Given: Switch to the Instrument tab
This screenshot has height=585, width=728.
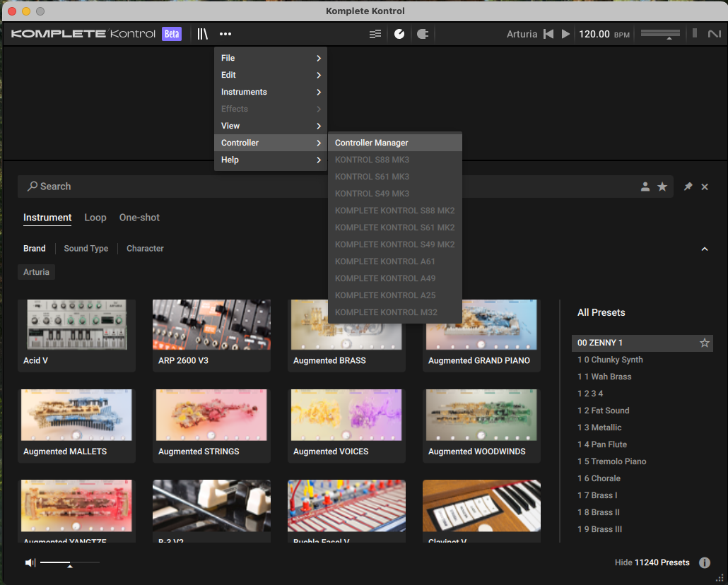Looking at the screenshot, I should point(47,218).
